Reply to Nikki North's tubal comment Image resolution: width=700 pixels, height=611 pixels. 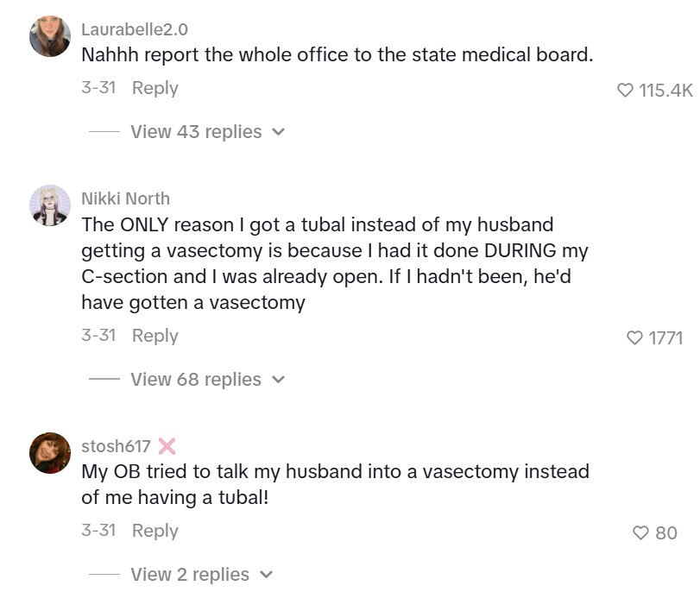[155, 336]
